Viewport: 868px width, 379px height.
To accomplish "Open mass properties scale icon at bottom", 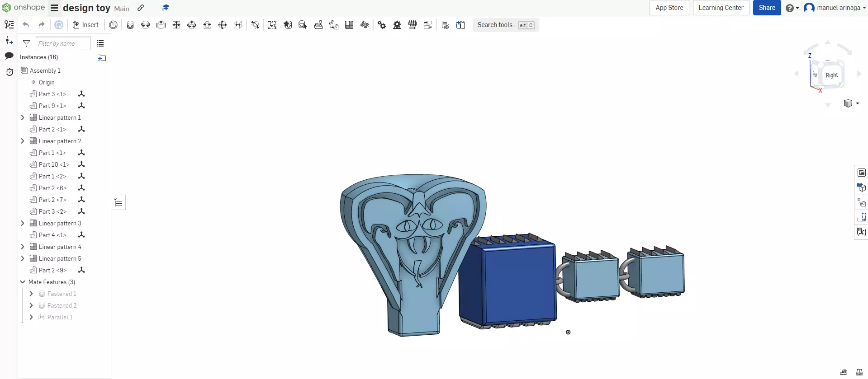I will coord(859,372).
